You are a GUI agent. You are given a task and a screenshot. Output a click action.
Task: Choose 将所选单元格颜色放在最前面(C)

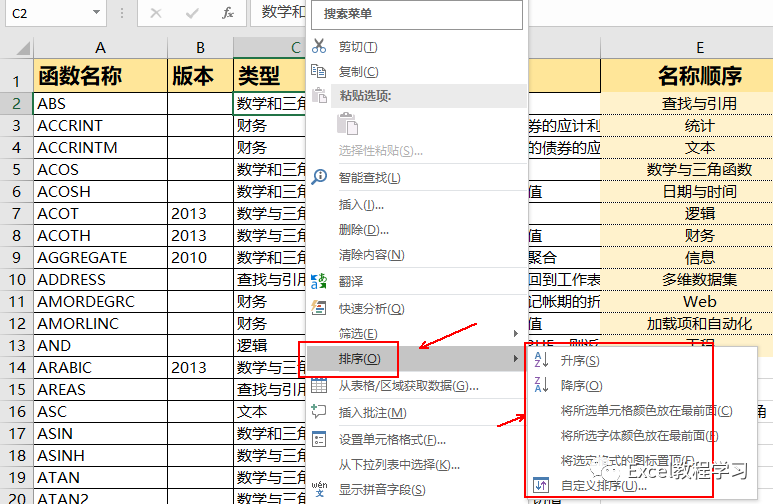point(646,410)
